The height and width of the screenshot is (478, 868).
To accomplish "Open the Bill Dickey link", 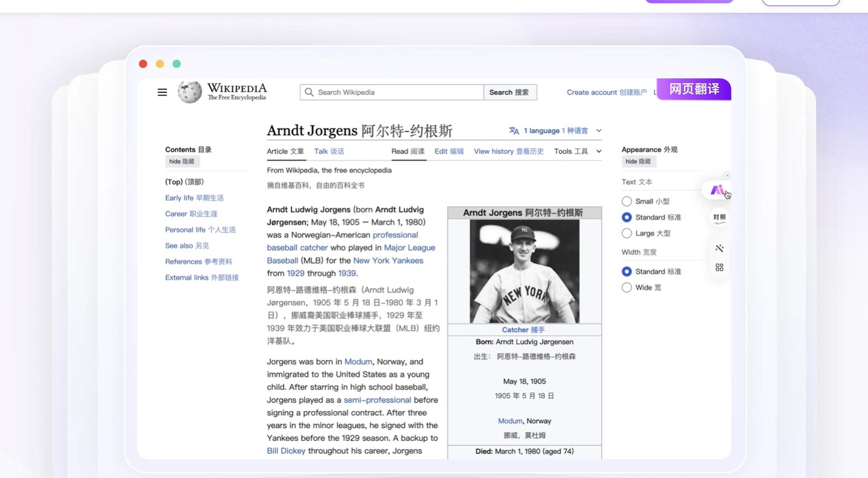I will [286, 451].
